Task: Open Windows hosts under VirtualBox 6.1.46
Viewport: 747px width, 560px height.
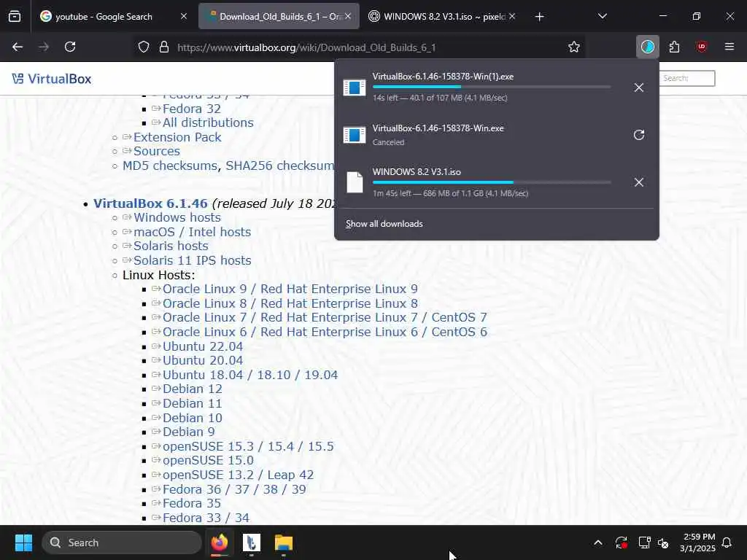Action: pos(177,217)
